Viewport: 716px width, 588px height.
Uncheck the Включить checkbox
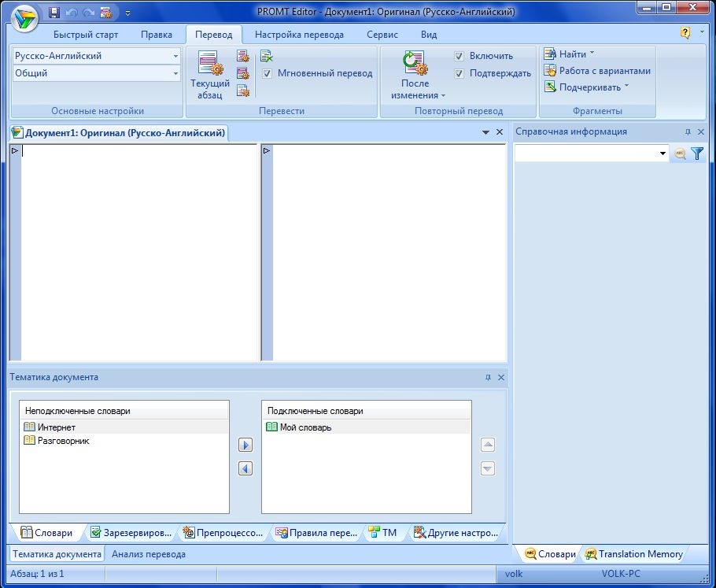(459, 56)
